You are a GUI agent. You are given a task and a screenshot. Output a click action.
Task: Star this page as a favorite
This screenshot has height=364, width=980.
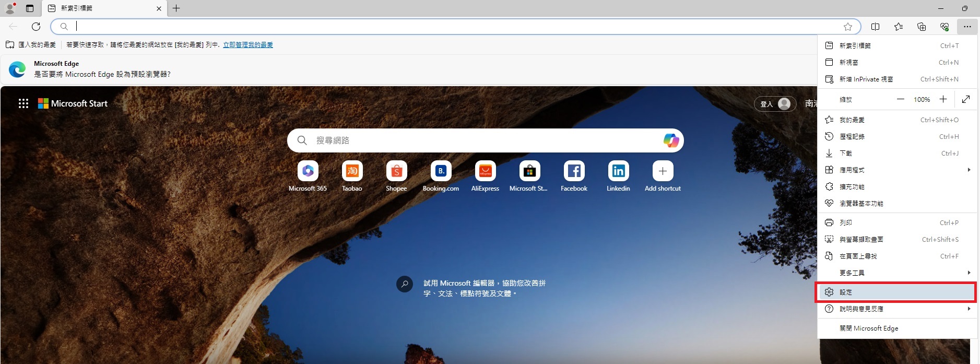[848, 27]
